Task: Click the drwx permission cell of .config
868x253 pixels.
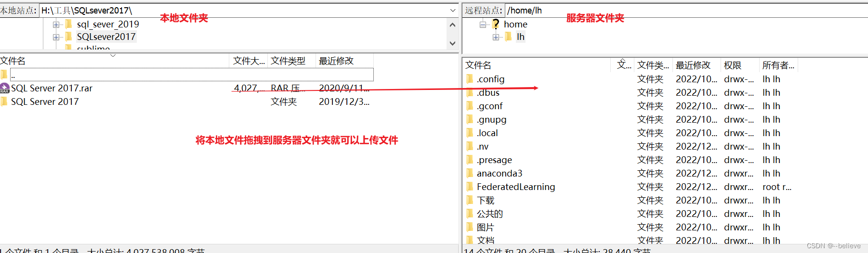Action: click(739, 79)
